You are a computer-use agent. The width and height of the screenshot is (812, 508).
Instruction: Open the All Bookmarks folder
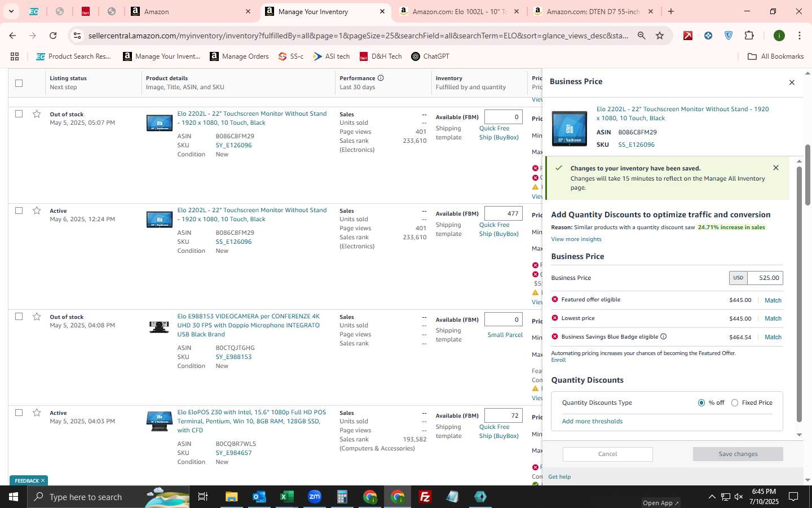[775, 56]
